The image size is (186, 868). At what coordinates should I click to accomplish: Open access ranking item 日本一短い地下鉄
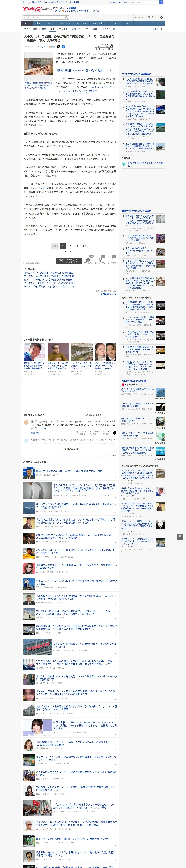click(140, 81)
